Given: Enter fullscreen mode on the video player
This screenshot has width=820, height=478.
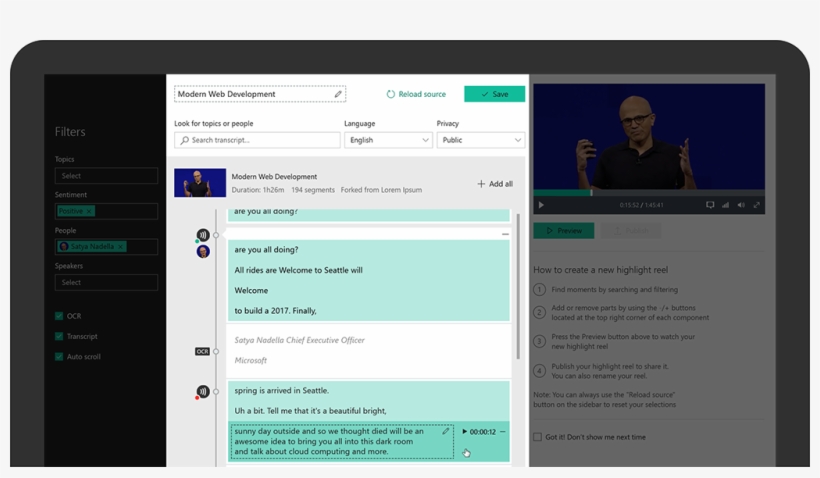Looking at the screenshot, I should coord(757,205).
